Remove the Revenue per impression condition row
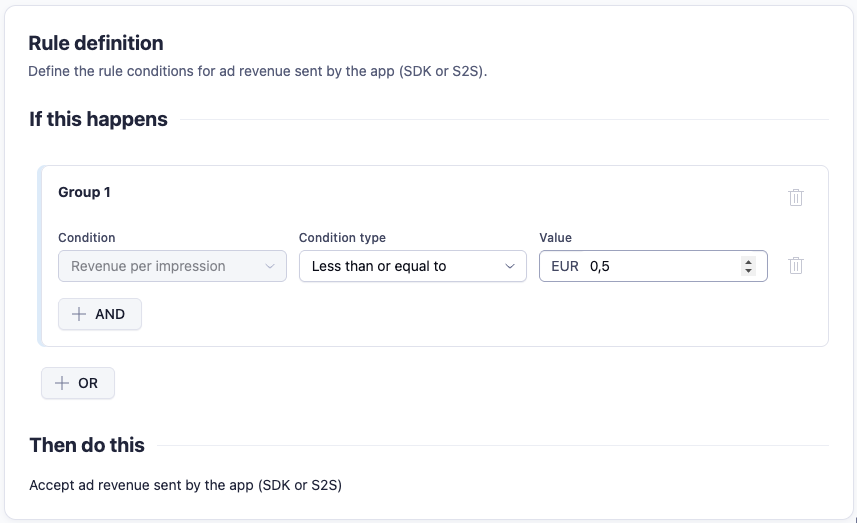 point(796,266)
